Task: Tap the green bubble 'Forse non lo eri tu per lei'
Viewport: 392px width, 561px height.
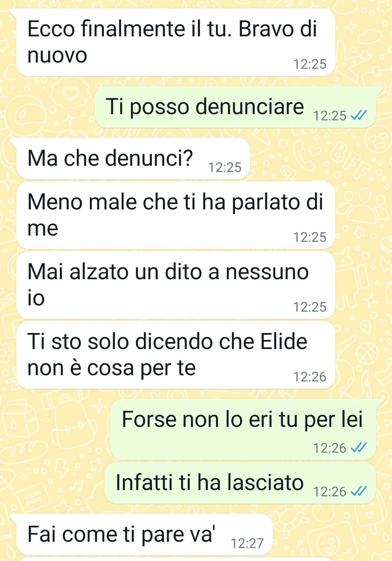Action: tap(243, 429)
